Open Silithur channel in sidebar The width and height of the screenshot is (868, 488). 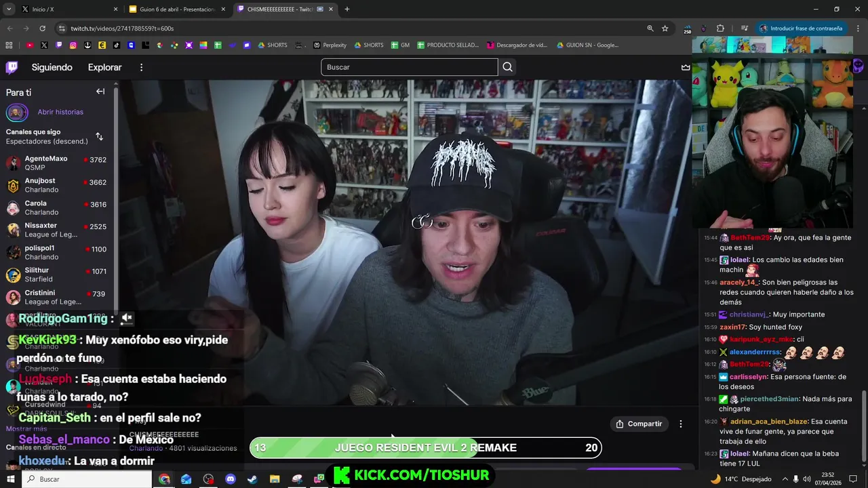coord(57,275)
